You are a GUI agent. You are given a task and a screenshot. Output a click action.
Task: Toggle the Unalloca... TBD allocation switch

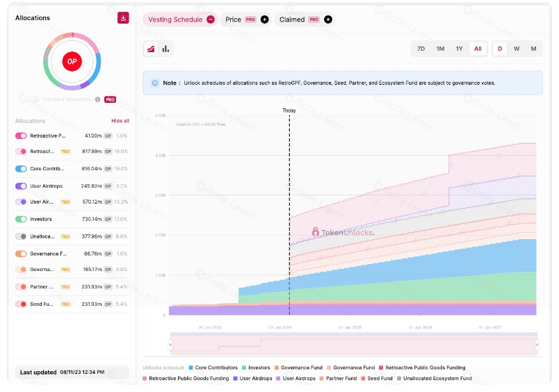(21, 236)
